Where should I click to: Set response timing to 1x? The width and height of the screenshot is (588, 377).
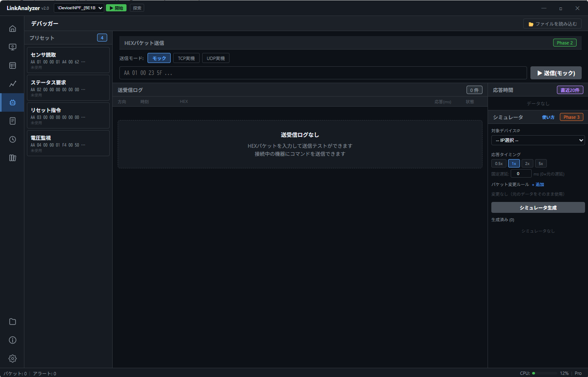(514, 164)
